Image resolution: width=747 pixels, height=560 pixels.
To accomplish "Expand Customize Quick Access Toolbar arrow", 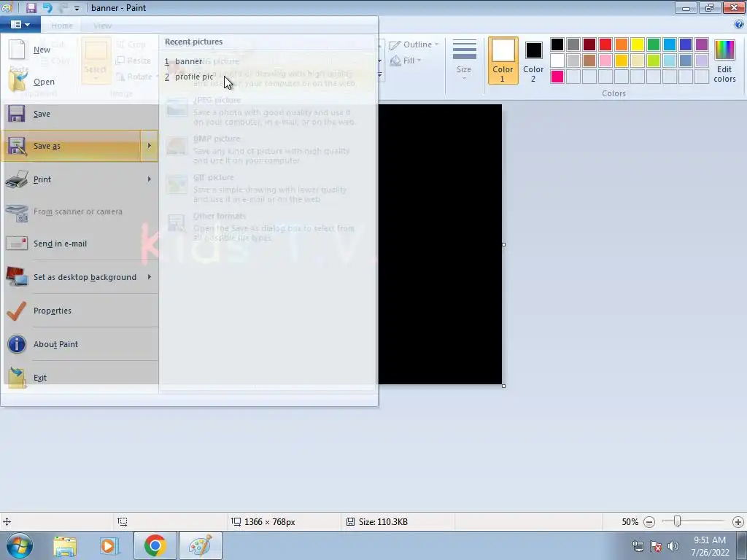I will click(77, 8).
